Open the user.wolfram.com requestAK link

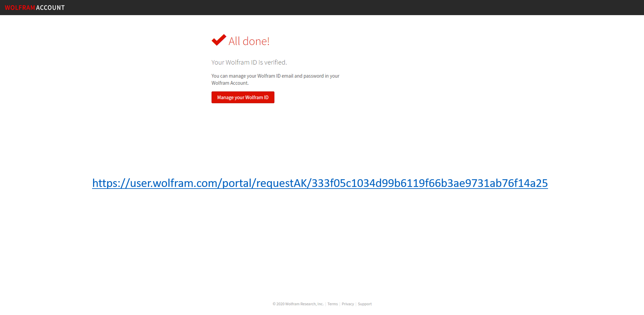tap(320, 183)
